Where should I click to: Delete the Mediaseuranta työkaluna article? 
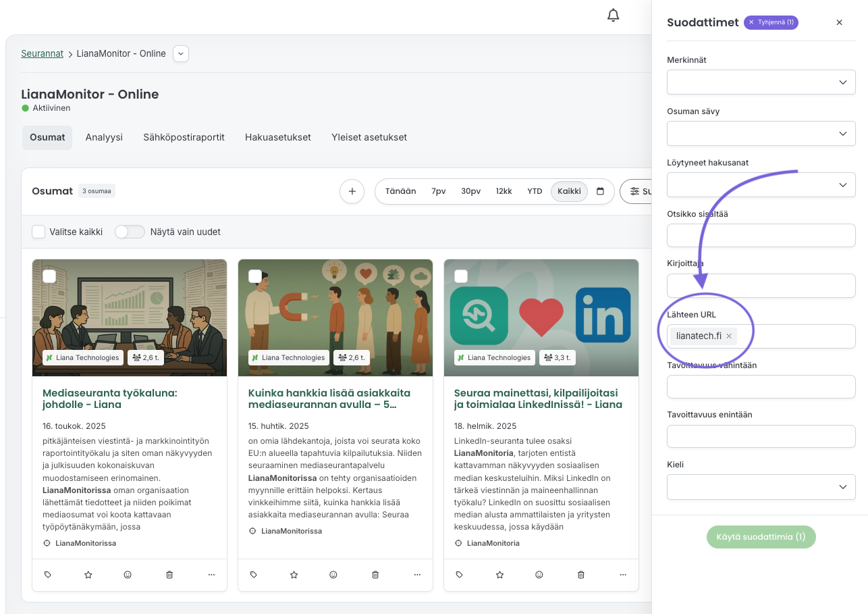(x=169, y=575)
